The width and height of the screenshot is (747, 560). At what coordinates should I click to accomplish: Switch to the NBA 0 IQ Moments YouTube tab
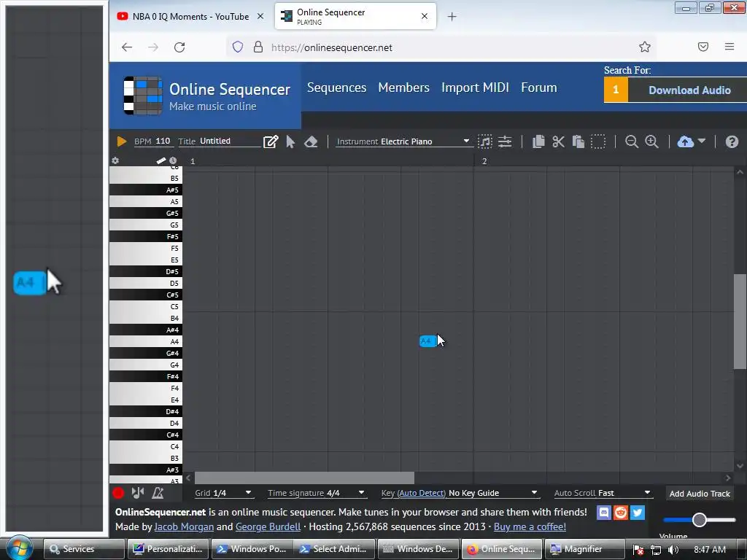tap(190, 16)
